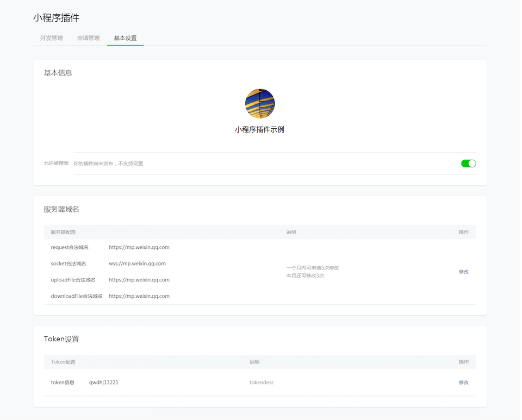Click 修改 in the 服务器域名 section
This screenshot has width=522, height=420.
[463, 271]
